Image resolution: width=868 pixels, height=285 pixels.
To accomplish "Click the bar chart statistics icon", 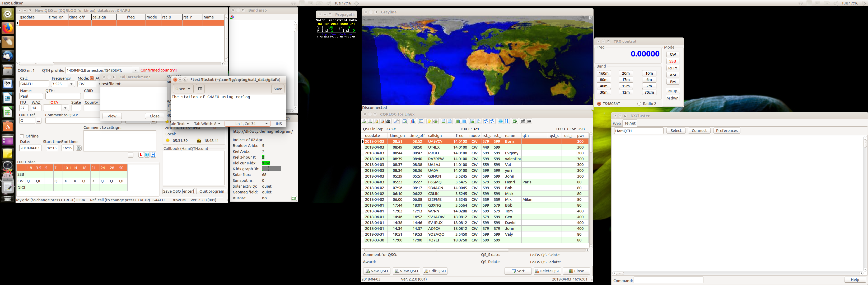I will [x=413, y=121].
